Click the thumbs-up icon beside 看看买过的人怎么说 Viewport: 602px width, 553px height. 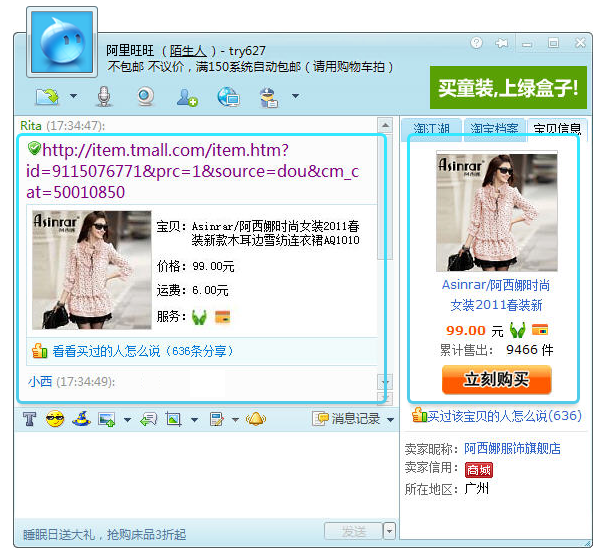click(x=40, y=351)
